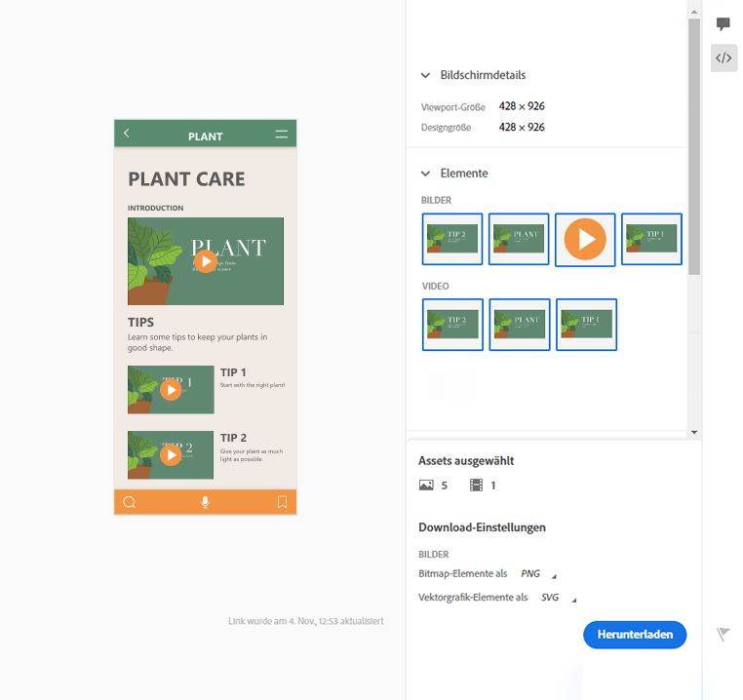743x700 pixels.
Task: Select TIP 1 thumbnail under VIDEO
Action: click(586, 325)
